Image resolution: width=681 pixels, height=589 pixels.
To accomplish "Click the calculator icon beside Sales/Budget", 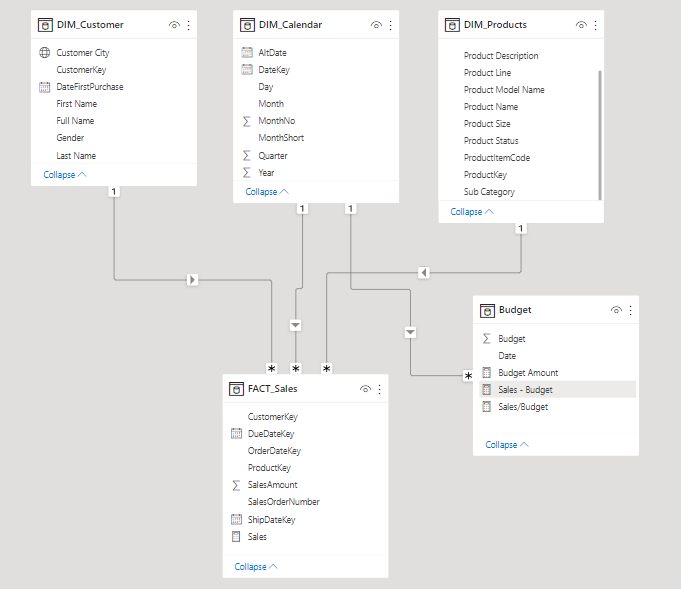I will (x=487, y=407).
